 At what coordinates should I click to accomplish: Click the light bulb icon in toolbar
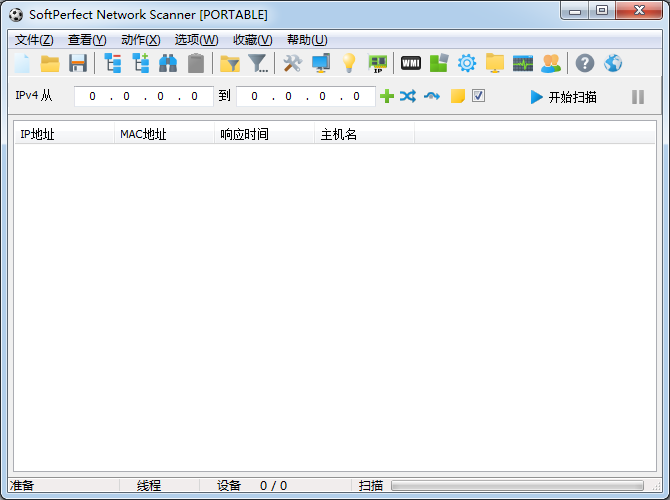(x=349, y=64)
